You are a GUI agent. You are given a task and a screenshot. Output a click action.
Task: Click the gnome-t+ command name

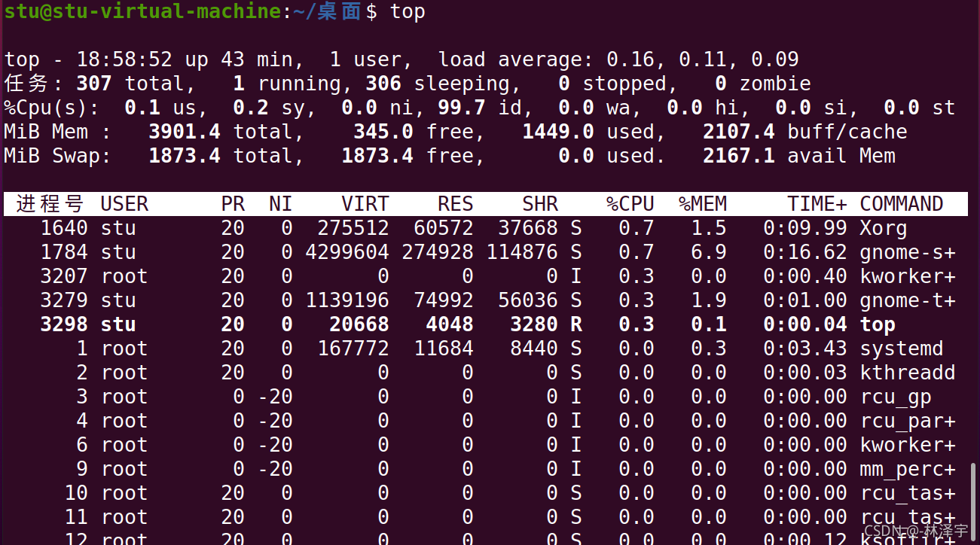908,300
